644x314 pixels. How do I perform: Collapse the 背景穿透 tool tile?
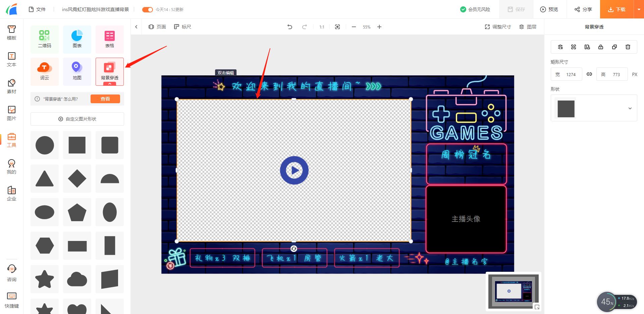point(110,83)
